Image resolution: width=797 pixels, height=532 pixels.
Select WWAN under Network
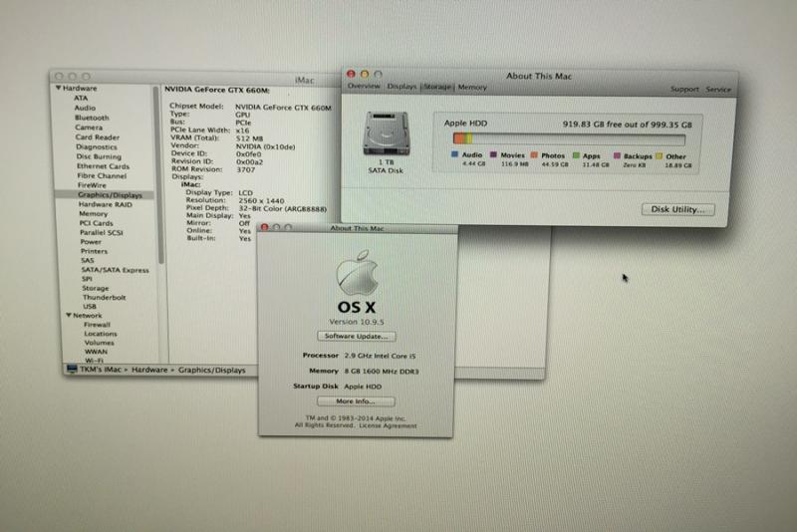tap(96, 352)
